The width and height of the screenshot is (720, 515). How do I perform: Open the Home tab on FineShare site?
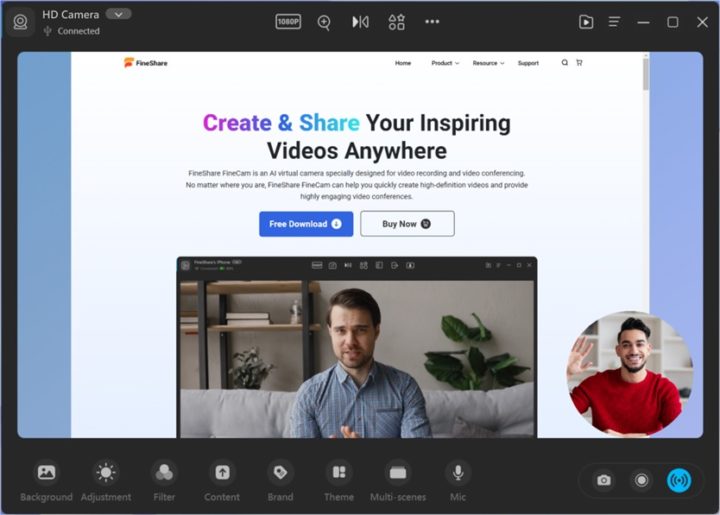403,63
